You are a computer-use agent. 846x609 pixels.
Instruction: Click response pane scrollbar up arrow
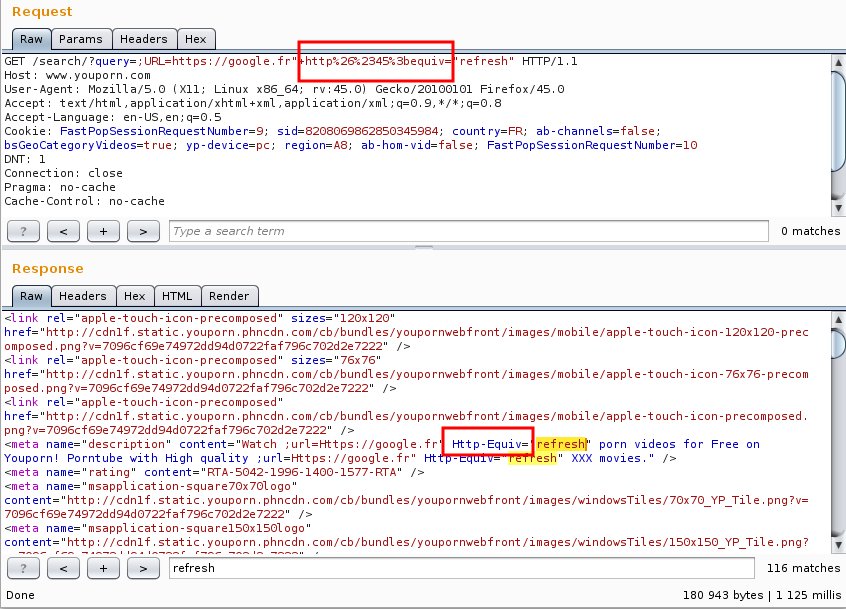coord(838,319)
